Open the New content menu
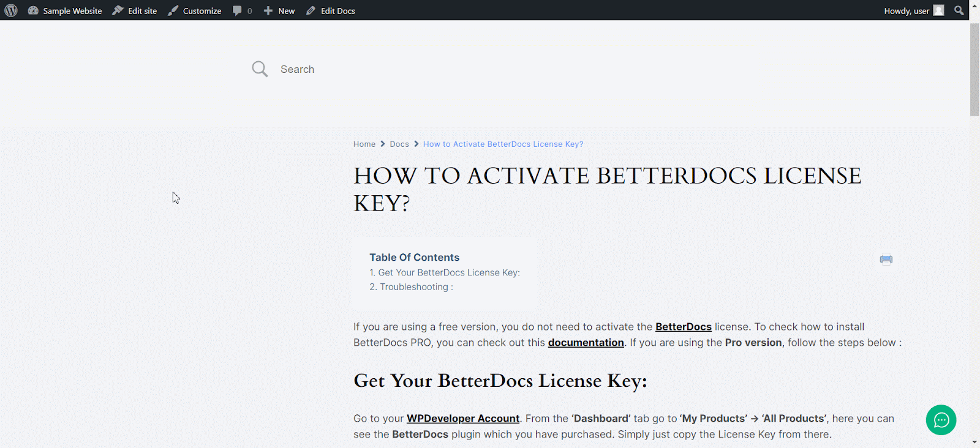 tap(279, 11)
